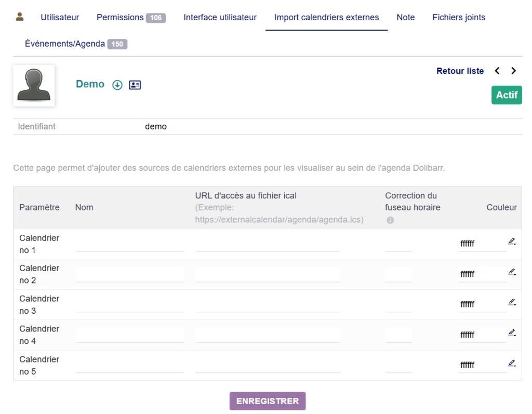The height and width of the screenshot is (414, 532).
Task: Select the Fichiers joints tab
Action: click(x=458, y=17)
